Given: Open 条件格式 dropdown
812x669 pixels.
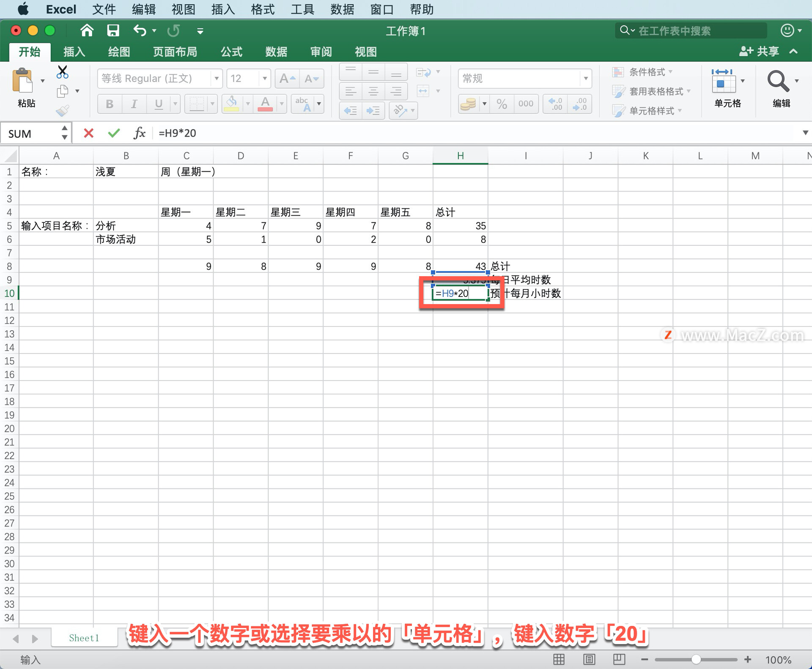Looking at the screenshot, I should (x=642, y=72).
